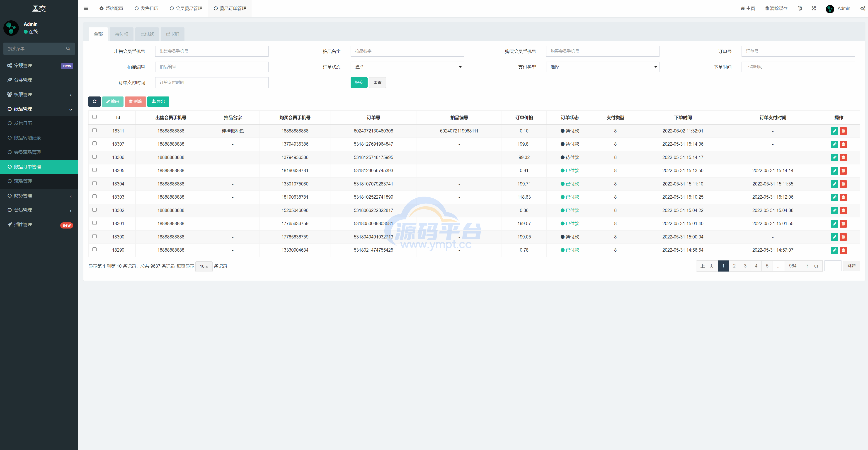This screenshot has width=868, height=450.
Task: Focus the 订单号 search input field
Action: coord(798,51)
